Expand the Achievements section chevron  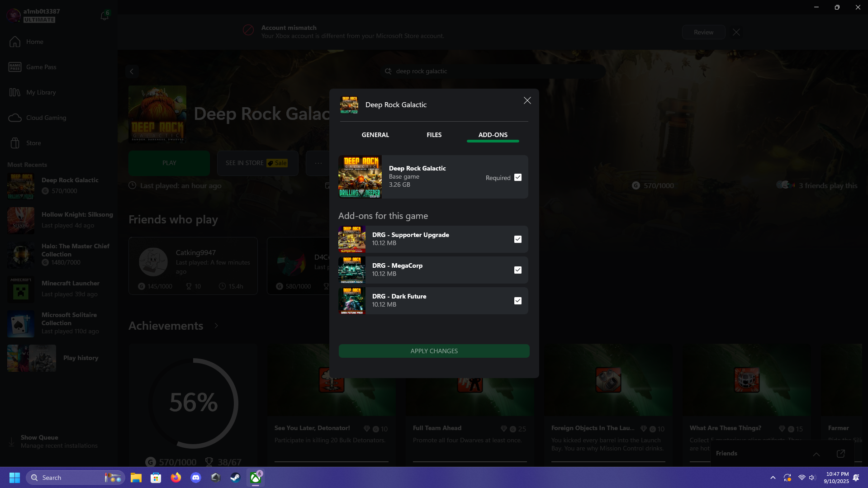pyautogui.click(x=216, y=326)
